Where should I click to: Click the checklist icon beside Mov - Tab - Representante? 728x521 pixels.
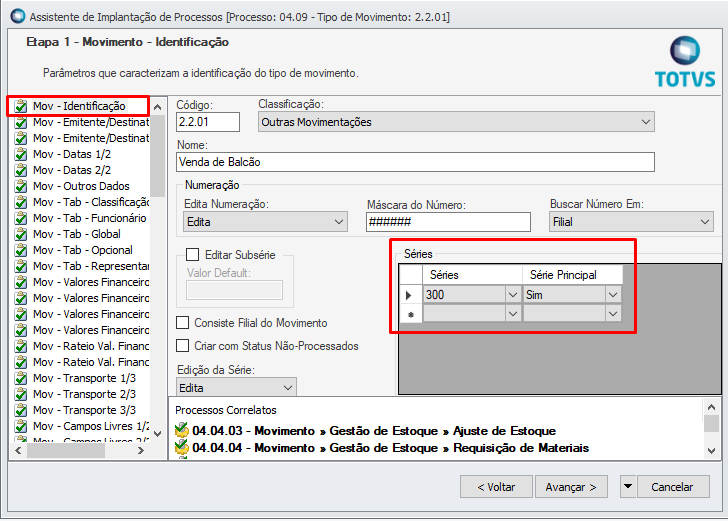[20, 267]
